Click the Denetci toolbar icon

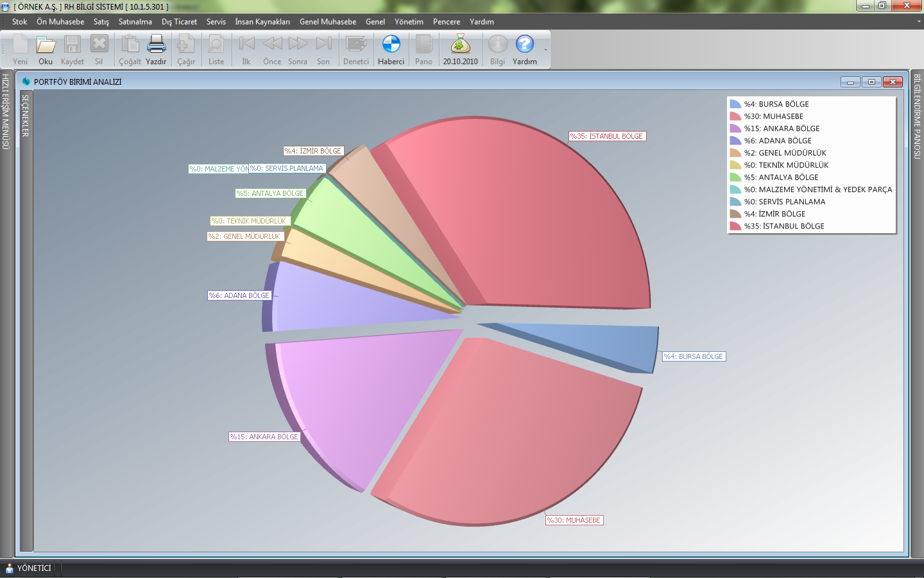point(355,45)
